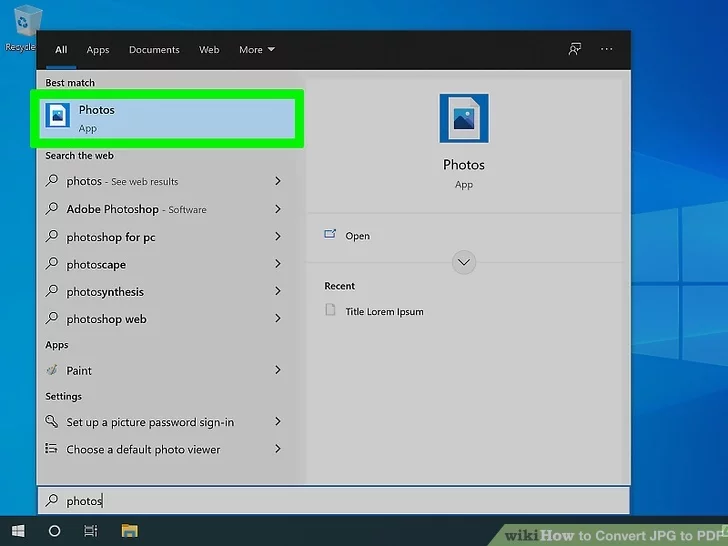Screen dimensions: 728x546
Task: Switch to the Documents tab
Action: pyautogui.click(x=154, y=50)
